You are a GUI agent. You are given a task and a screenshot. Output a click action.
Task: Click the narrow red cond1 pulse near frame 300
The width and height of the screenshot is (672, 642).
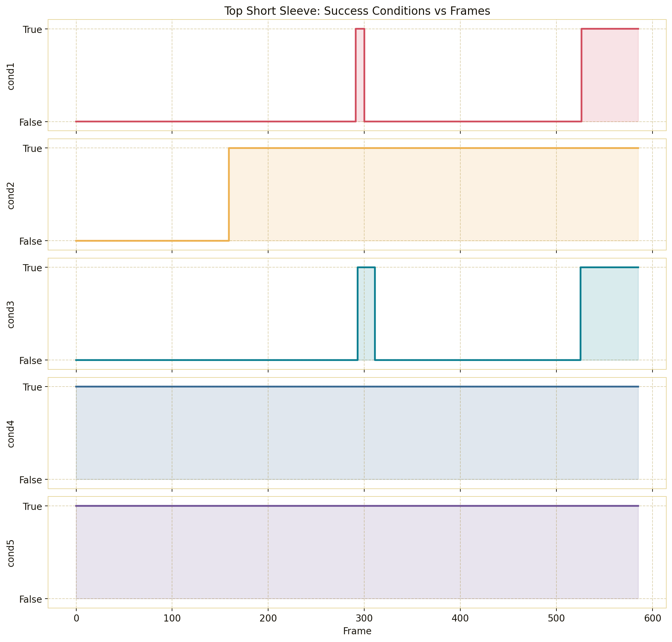coord(360,75)
